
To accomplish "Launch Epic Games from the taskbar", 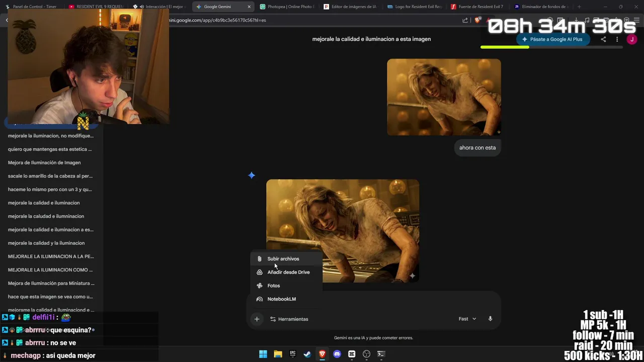I will 292,354.
